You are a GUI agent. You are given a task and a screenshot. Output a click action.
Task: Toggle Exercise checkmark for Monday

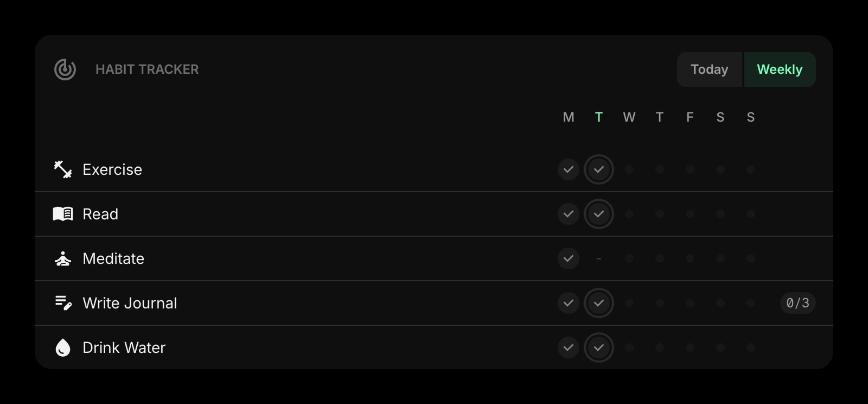tap(569, 169)
